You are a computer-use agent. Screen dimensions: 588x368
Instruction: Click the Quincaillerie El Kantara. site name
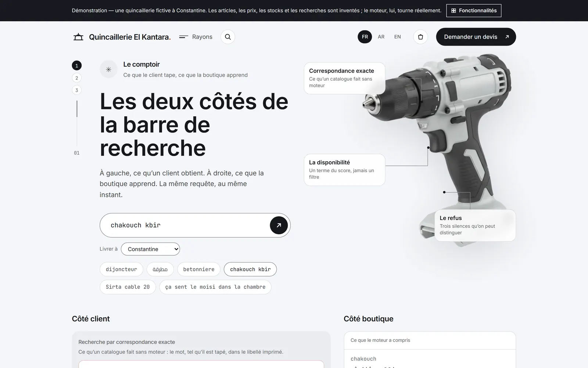[130, 37]
